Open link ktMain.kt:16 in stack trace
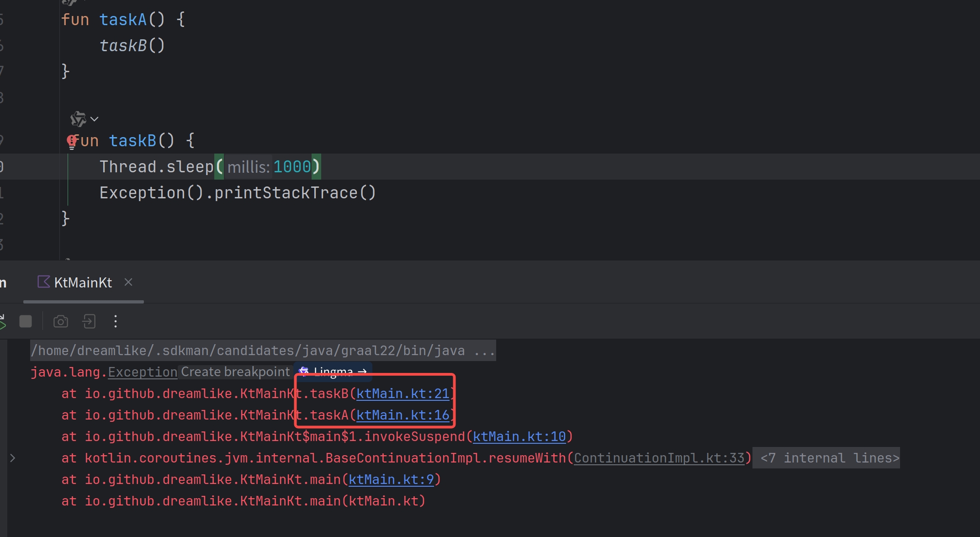The image size is (980, 537). coord(403,415)
